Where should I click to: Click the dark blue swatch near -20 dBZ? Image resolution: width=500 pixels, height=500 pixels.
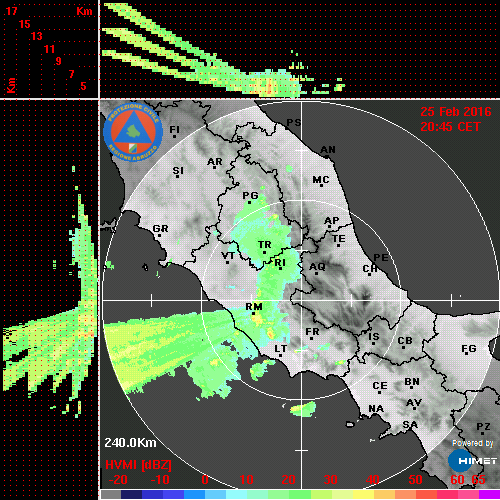pyautogui.click(x=131, y=494)
